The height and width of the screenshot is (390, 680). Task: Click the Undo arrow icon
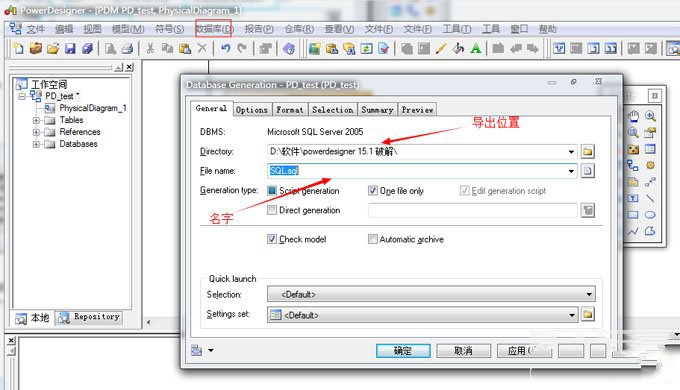[226, 49]
